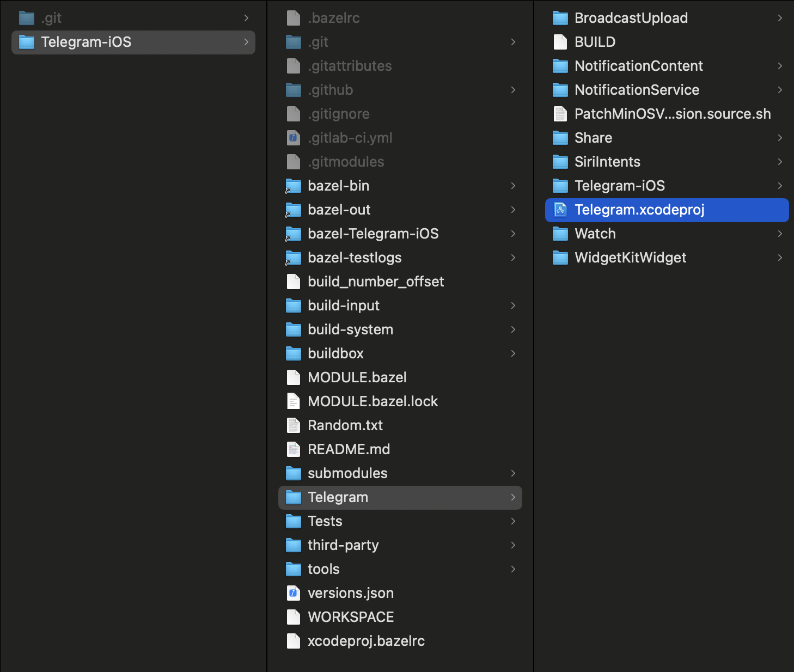Expand the WidgetKitWidget folder chevron
Screen dimensions: 794x672
click(x=780, y=258)
